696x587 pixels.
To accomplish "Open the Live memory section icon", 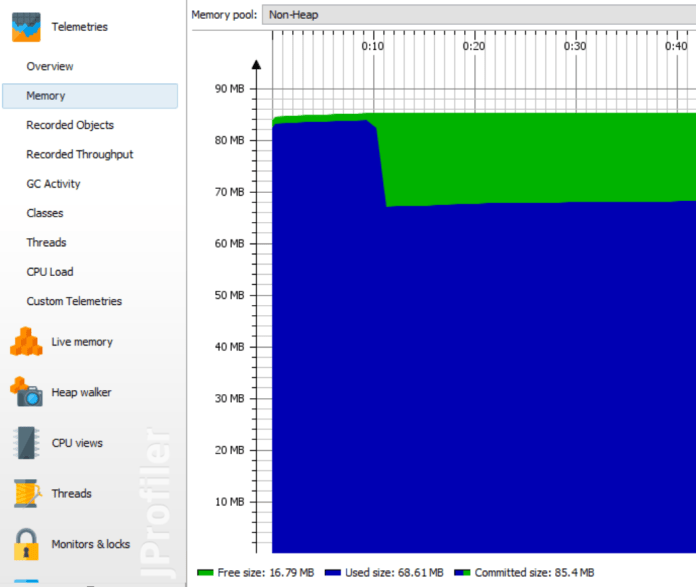I will coord(26,342).
